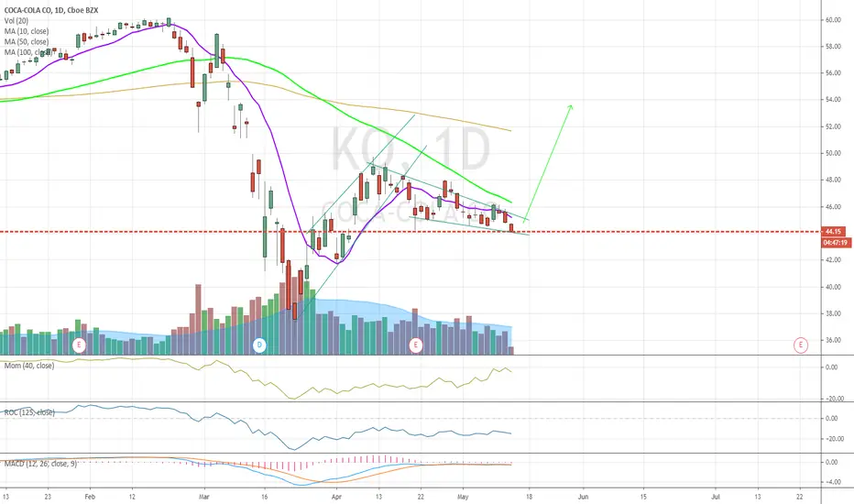Click the 40.00 price axis label
This screenshot has width=854, height=504.
coord(833,287)
